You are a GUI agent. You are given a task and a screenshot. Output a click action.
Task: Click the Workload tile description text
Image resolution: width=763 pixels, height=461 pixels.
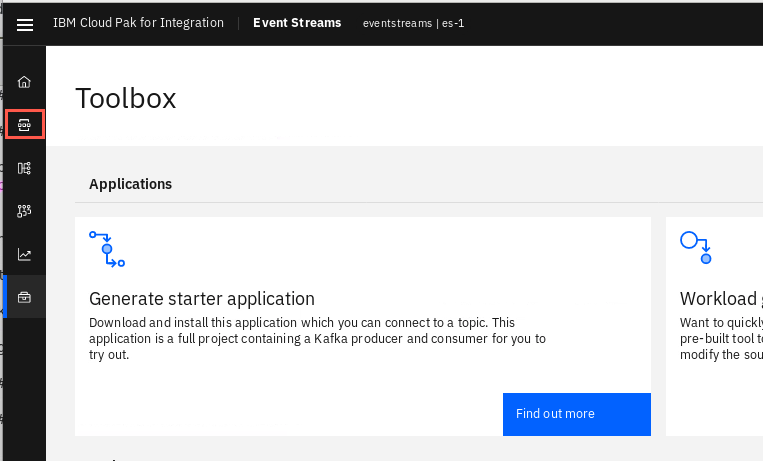(721, 338)
